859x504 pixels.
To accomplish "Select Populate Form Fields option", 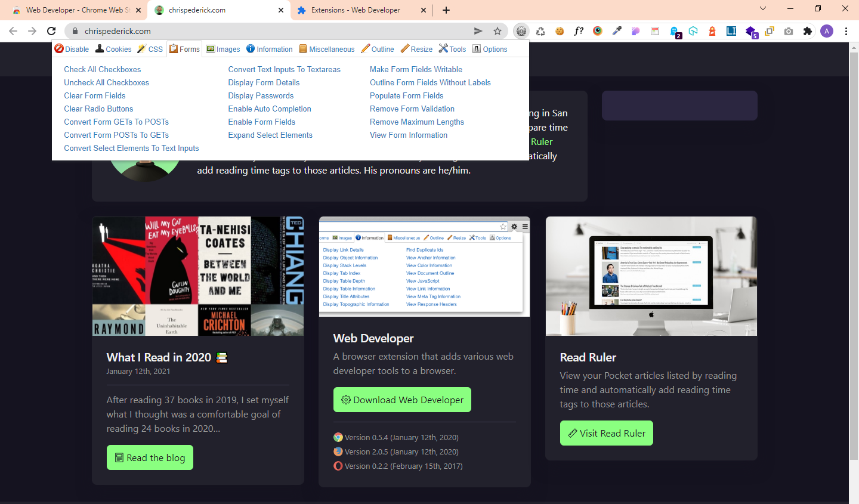I will coord(406,96).
